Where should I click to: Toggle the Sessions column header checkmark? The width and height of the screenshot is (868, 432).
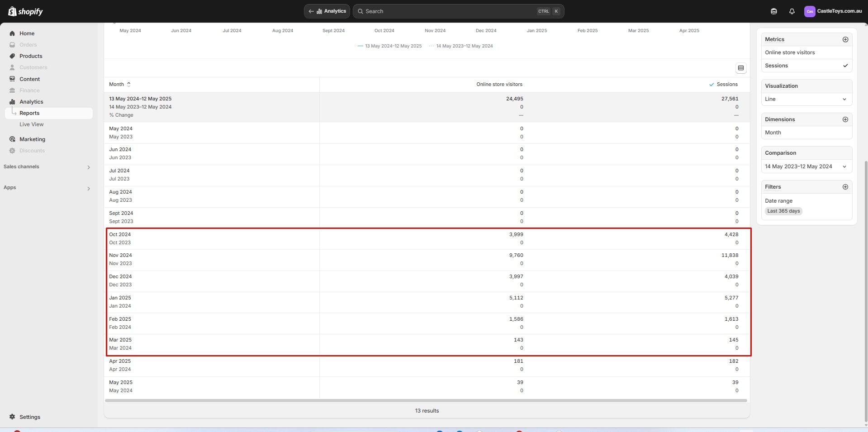point(711,85)
